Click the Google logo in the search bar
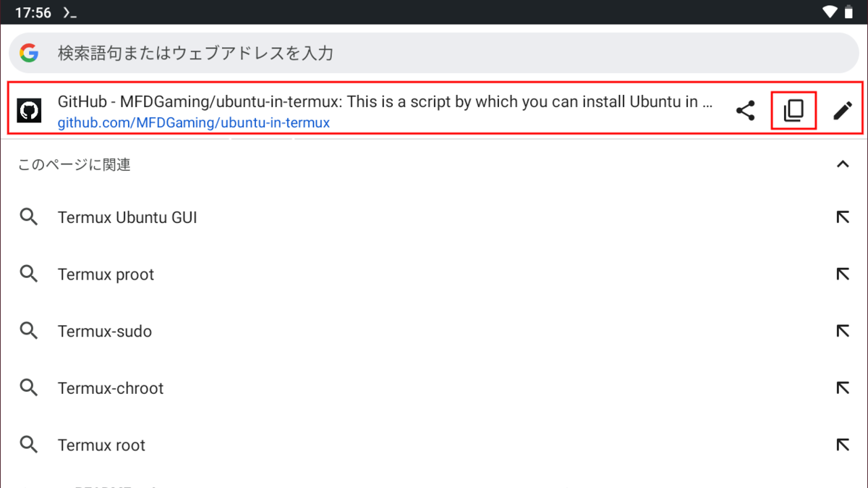 [29, 53]
